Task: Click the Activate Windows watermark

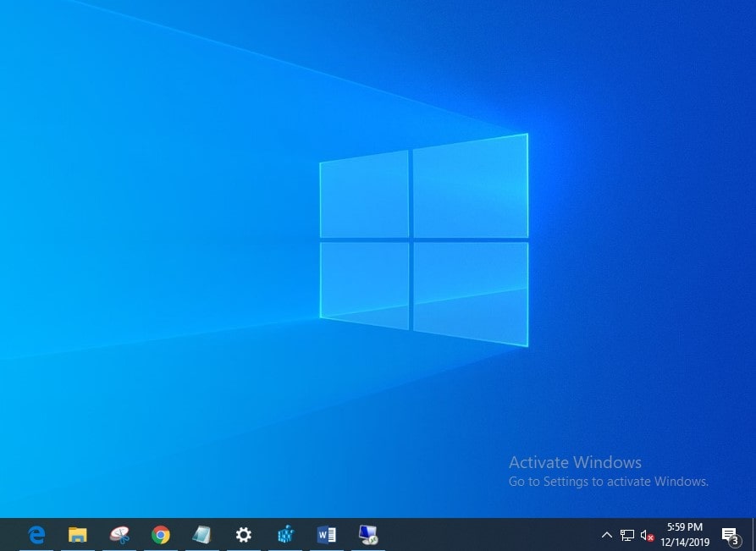Action: (575, 462)
